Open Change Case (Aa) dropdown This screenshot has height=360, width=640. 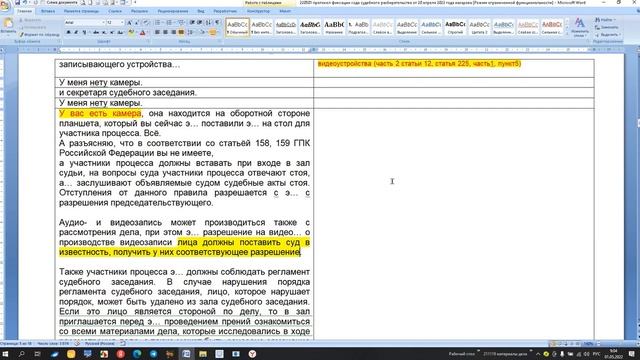[121, 32]
